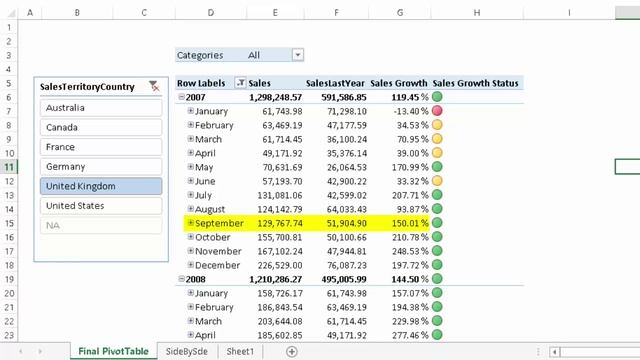Image resolution: width=640 pixels, height=360 pixels.
Task: Click the 2008 growth value 144.50 %
Action: point(410,279)
